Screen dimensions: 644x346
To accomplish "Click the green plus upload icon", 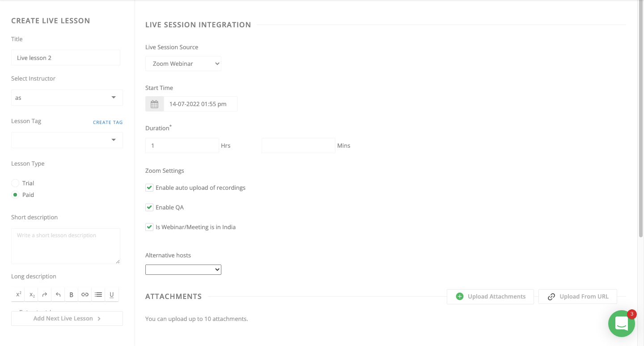I will point(459,296).
